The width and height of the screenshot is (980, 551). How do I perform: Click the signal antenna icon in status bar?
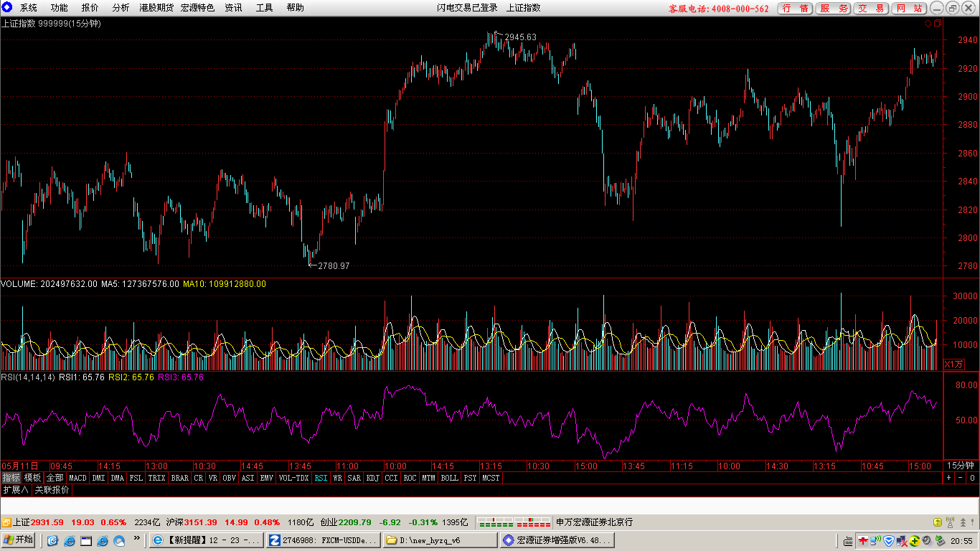click(x=950, y=522)
